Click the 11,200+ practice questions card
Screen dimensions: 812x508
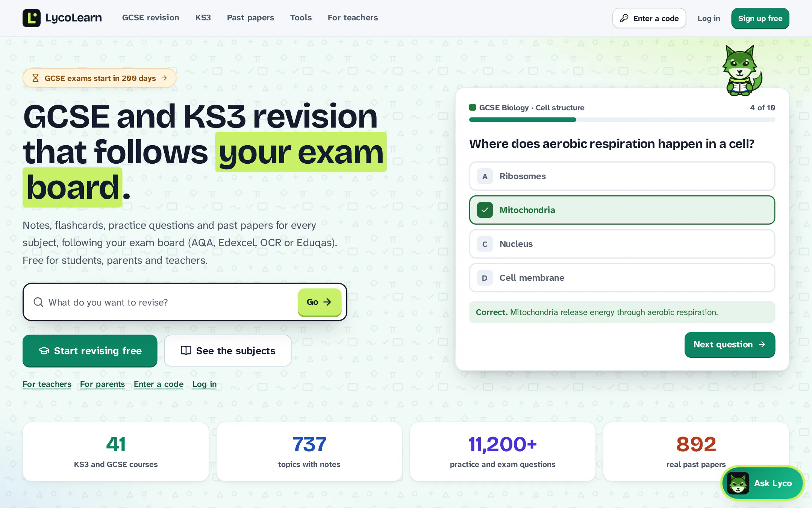503,452
